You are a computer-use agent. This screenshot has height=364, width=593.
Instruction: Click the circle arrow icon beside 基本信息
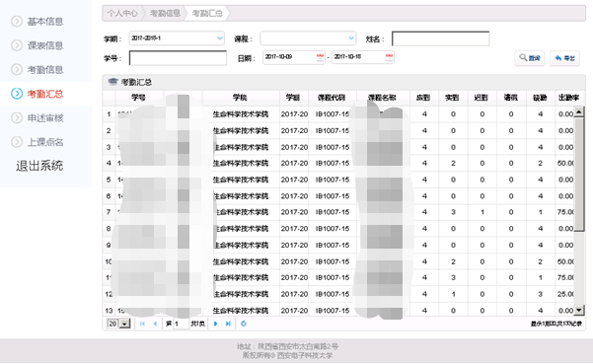coord(17,22)
